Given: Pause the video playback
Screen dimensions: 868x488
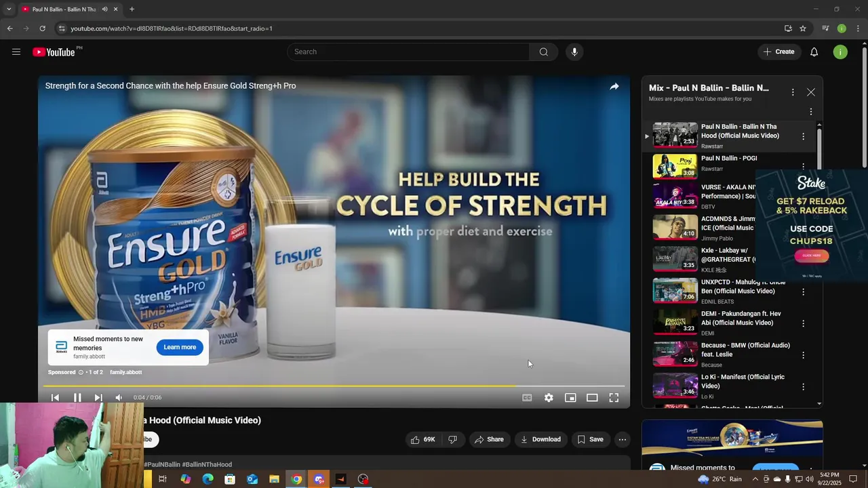Looking at the screenshot, I should coord(77,398).
